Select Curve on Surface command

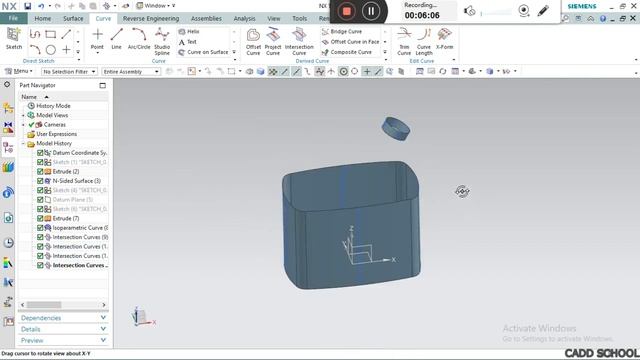(203, 52)
